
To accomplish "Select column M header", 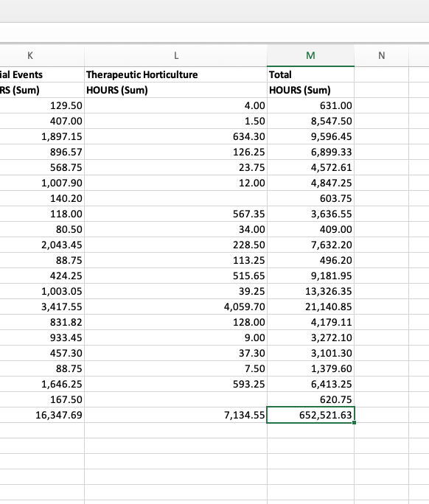I will pos(310,55).
